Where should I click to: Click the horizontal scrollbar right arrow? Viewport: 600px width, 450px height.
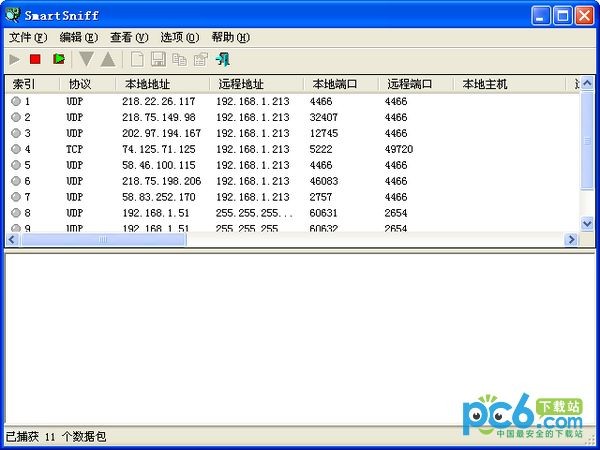[x=572, y=240]
